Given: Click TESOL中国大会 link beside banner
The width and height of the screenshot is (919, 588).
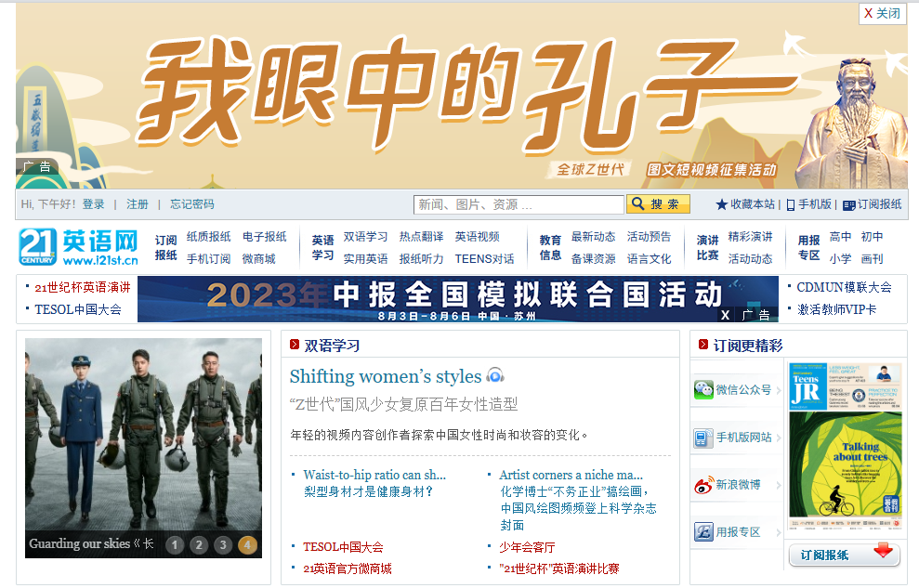Looking at the screenshot, I should pyautogui.click(x=78, y=309).
